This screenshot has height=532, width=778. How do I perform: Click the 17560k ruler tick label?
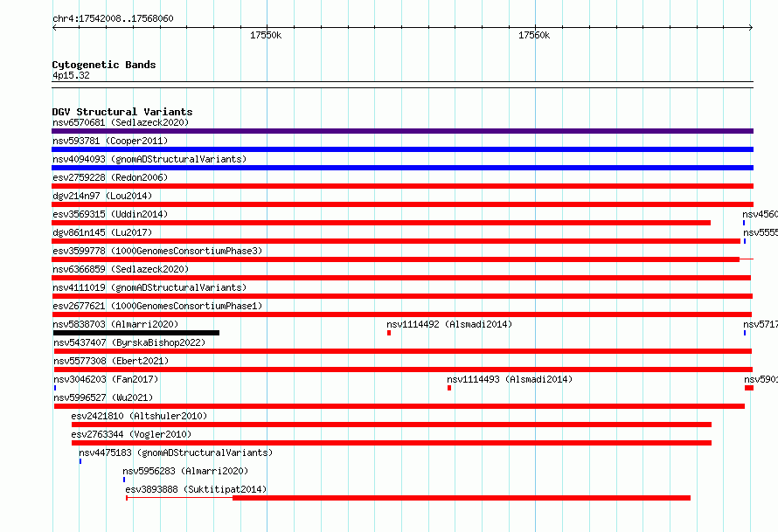pos(534,35)
